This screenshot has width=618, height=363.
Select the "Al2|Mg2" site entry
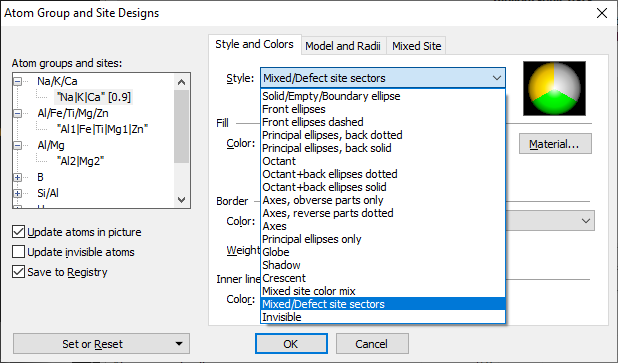point(80,161)
